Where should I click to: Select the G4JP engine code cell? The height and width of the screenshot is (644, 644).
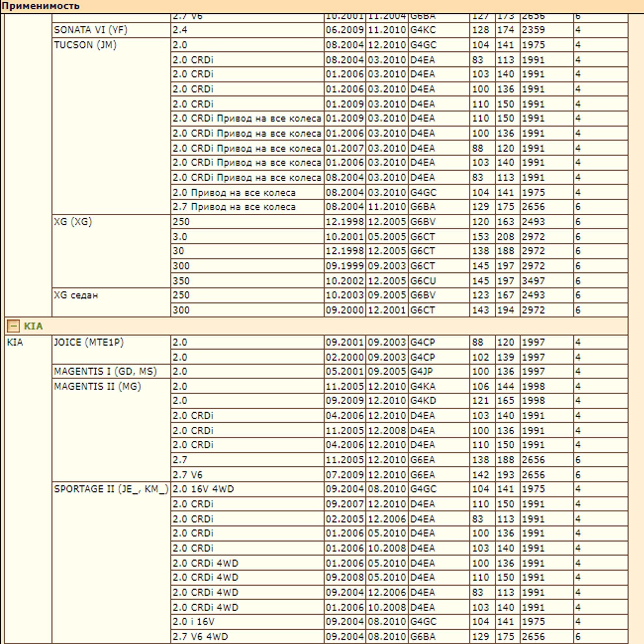(x=439, y=371)
